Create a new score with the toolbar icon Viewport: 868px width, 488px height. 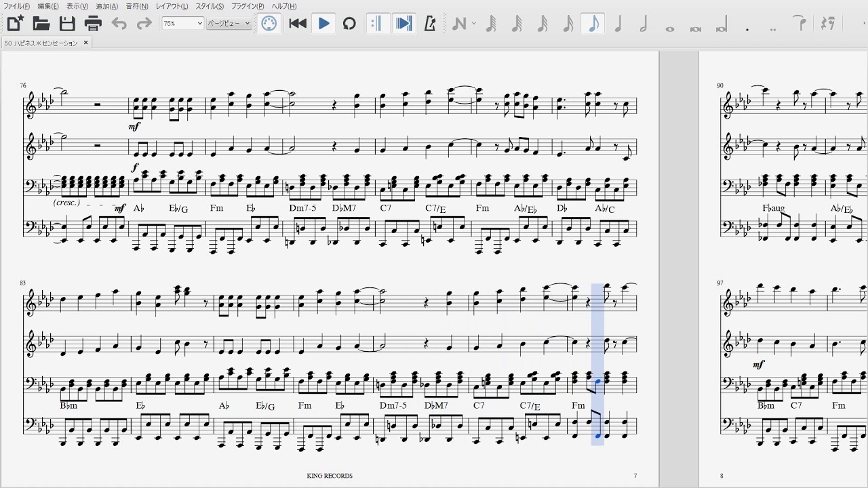tap(15, 24)
